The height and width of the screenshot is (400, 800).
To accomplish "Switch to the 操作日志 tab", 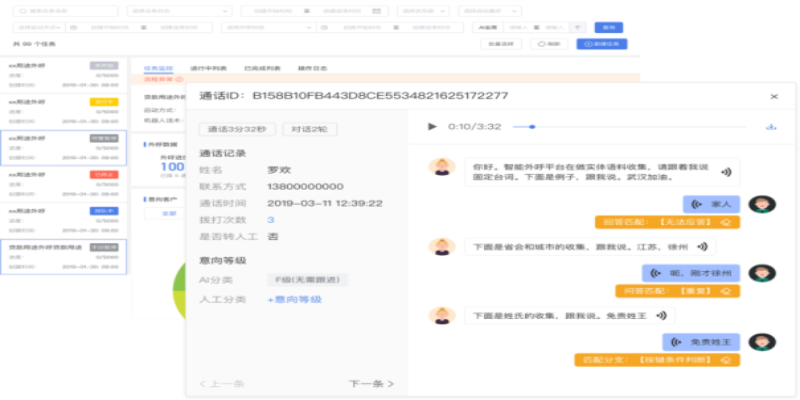I will [x=313, y=67].
